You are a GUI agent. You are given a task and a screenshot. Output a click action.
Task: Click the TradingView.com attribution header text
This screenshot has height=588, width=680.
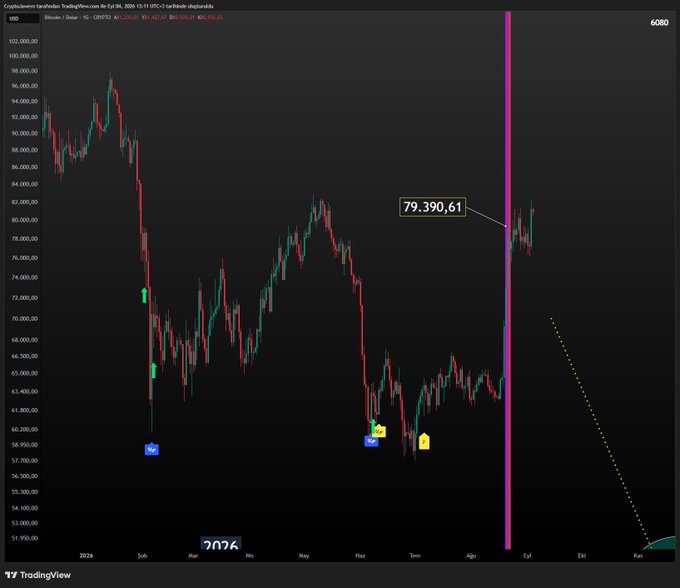point(108,6)
